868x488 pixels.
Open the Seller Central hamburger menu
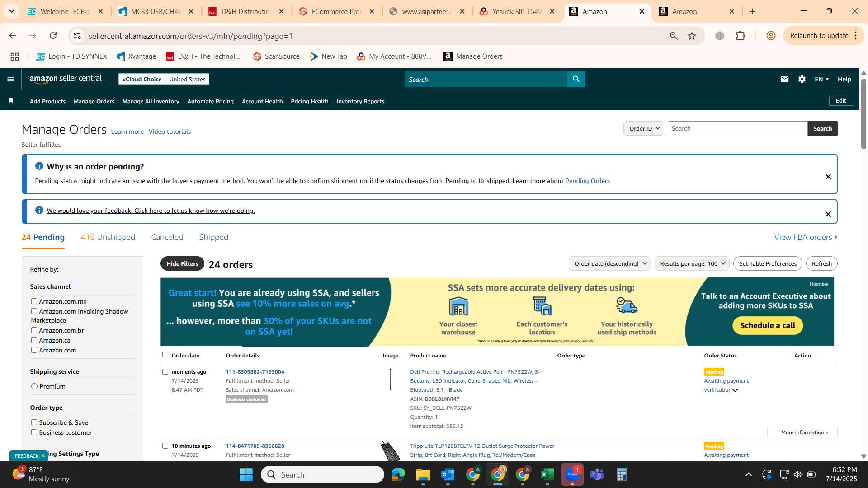click(11, 79)
